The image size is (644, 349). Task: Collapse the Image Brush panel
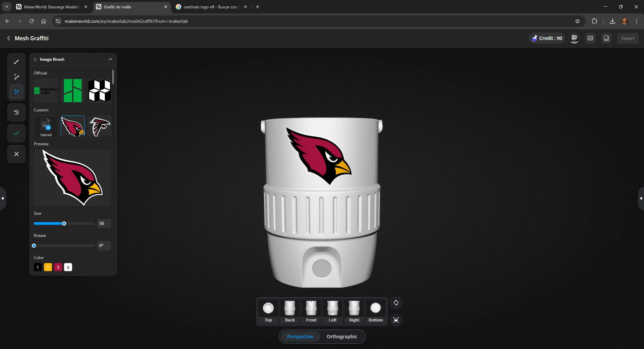(110, 59)
